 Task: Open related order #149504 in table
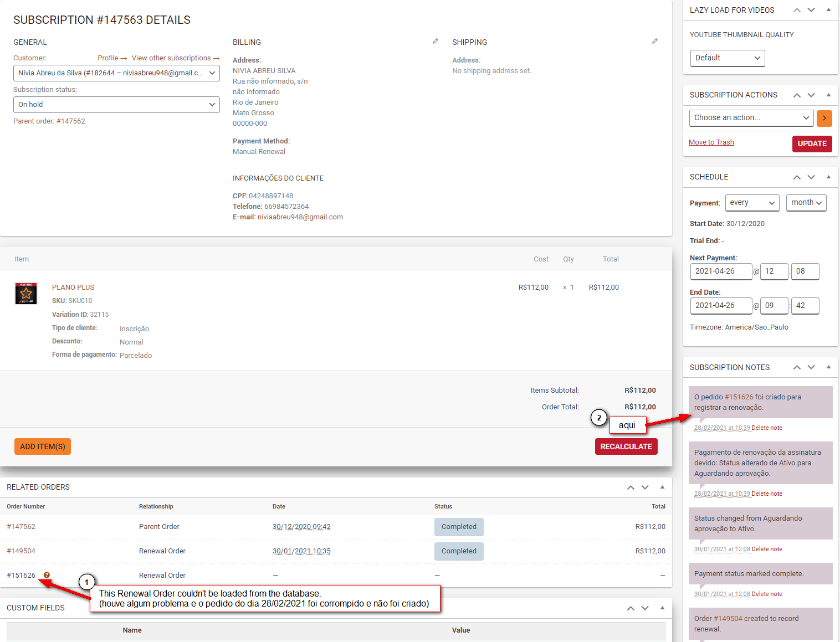21,551
